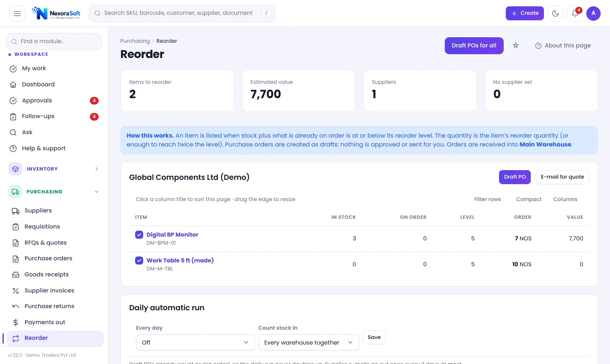Click E-mail for quote button
This screenshot has width=610, height=364.
563,177
